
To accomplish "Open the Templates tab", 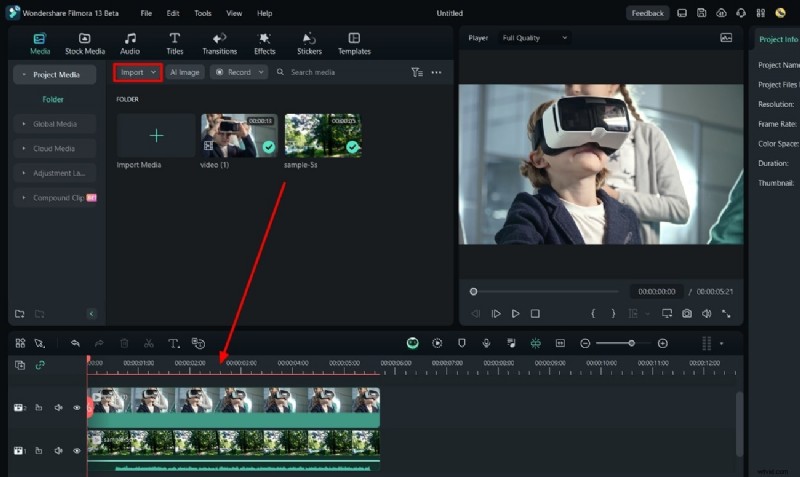I will pyautogui.click(x=354, y=44).
